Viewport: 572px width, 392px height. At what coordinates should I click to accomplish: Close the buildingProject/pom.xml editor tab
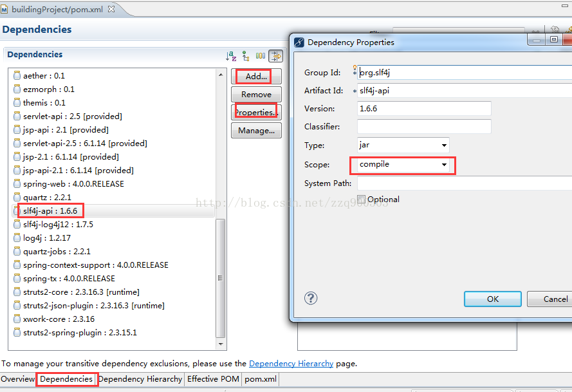click(111, 9)
